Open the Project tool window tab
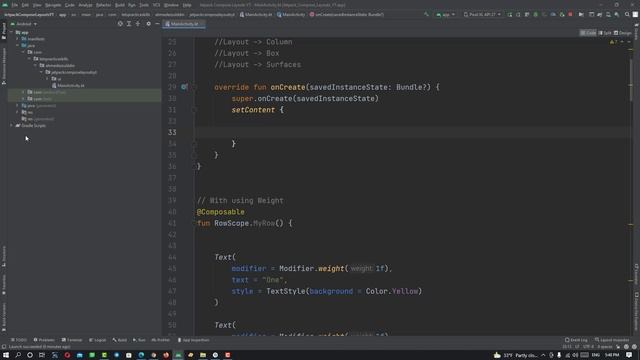640x360 pixels. [4, 31]
